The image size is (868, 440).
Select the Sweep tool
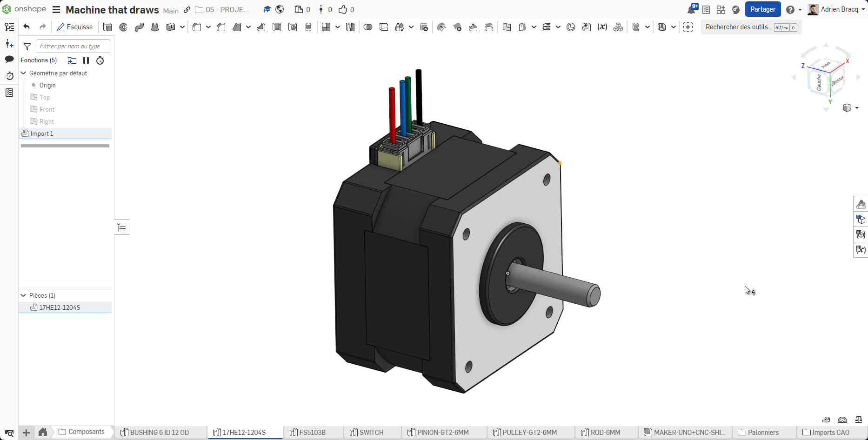(139, 27)
